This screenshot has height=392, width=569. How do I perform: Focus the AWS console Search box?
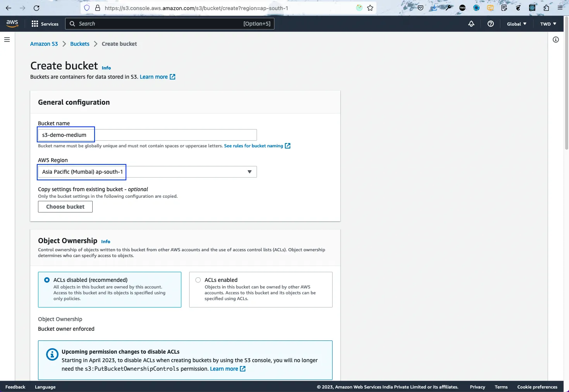click(x=170, y=24)
